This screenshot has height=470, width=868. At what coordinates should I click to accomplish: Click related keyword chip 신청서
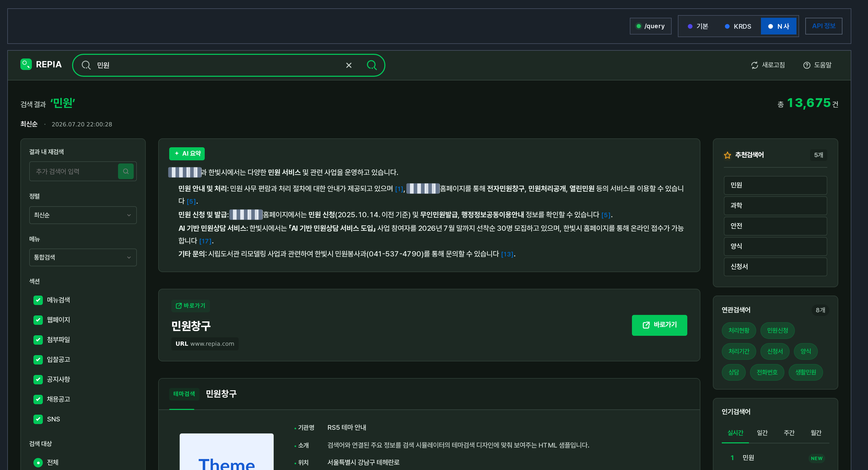pos(775,351)
